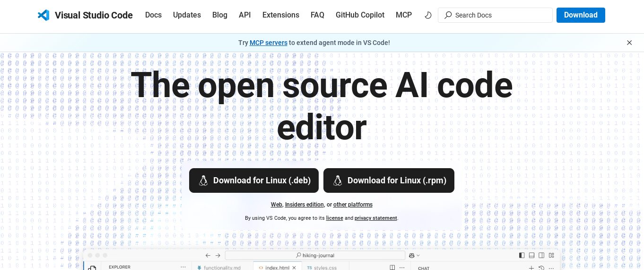Follow the MCP servers link in banner
Screen dimensions: 644x270
tap(268, 43)
